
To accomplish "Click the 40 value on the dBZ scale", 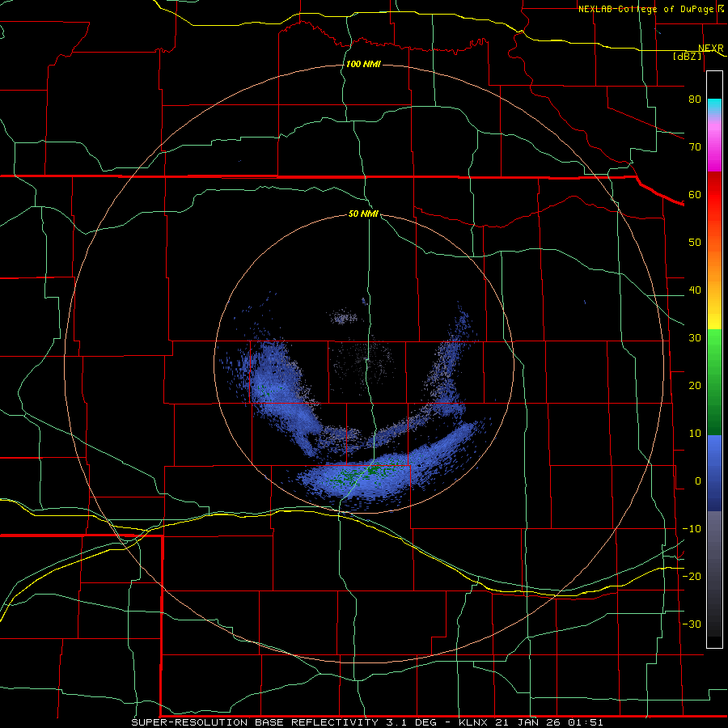I will [695, 290].
